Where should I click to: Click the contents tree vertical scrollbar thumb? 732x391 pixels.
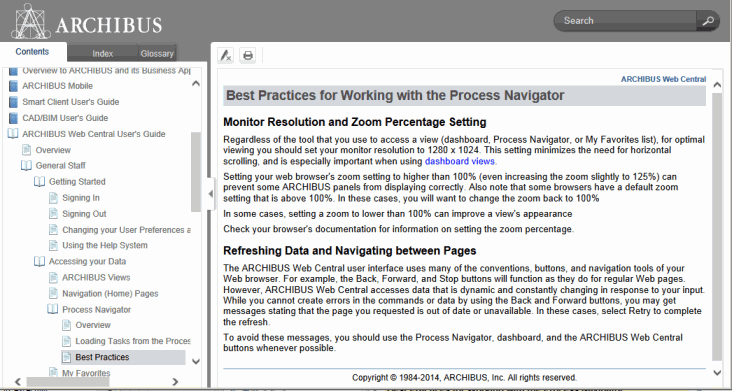pos(196,172)
